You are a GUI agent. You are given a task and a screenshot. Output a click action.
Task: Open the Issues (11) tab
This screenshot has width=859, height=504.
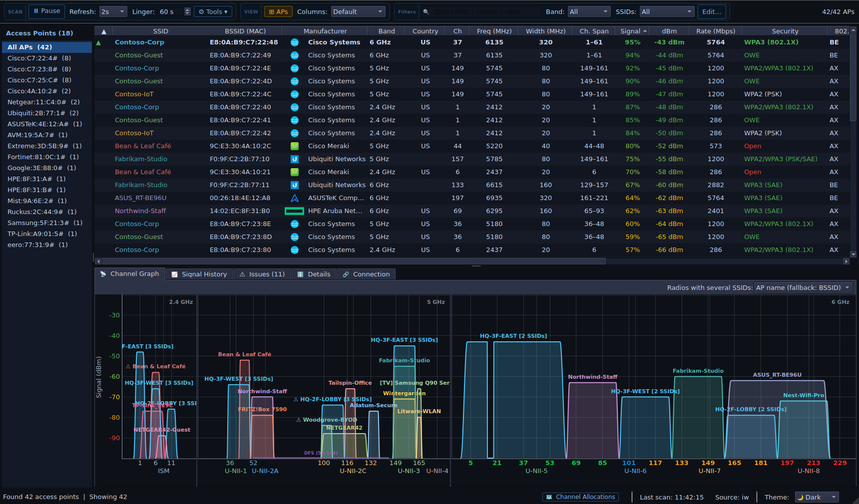262,274
